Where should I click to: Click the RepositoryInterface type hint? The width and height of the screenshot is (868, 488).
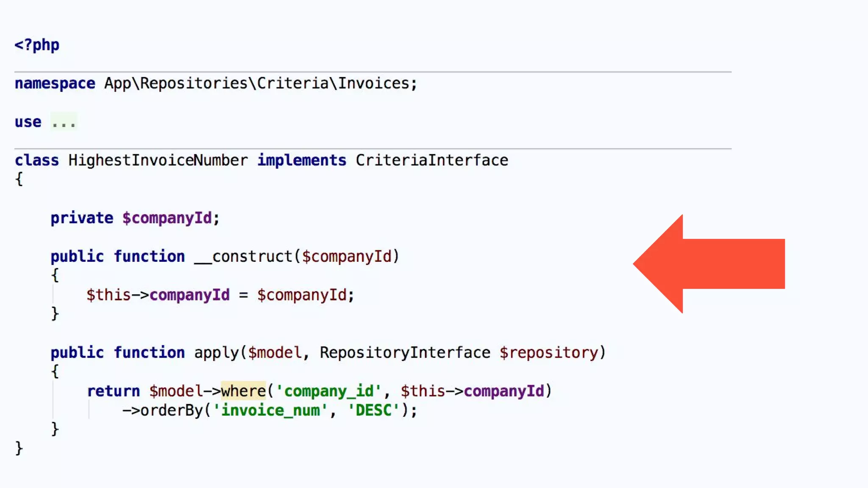pos(405,353)
